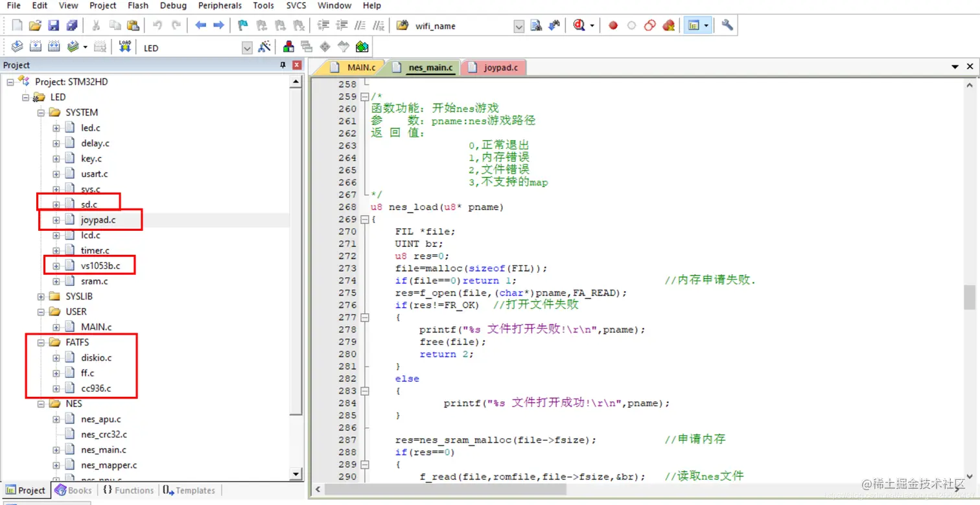Open the Debug menu
The image size is (980, 505).
tap(173, 5)
